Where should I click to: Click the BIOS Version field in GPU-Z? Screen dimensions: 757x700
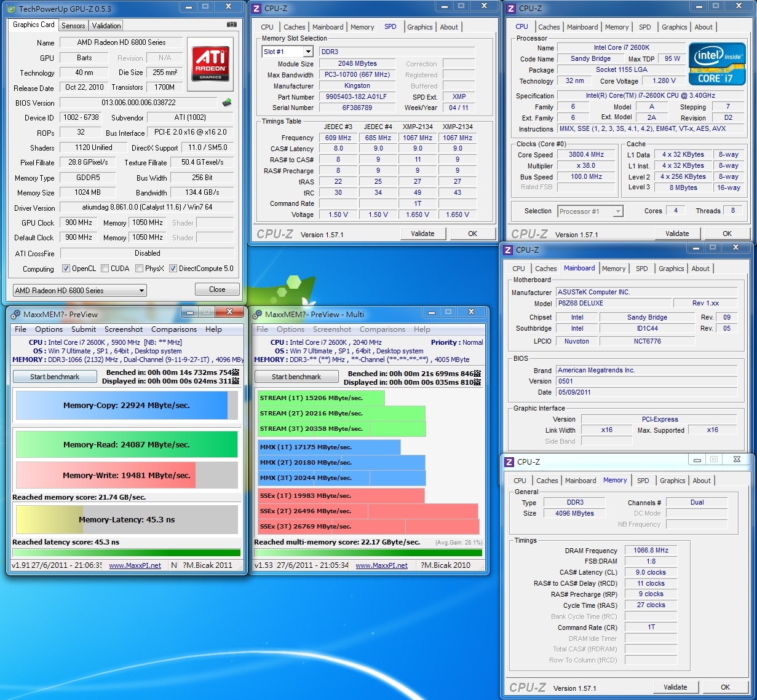[x=138, y=103]
